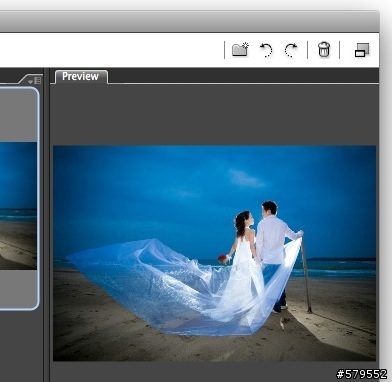Open the Content panel flyout menu

[x=35, y=80]
